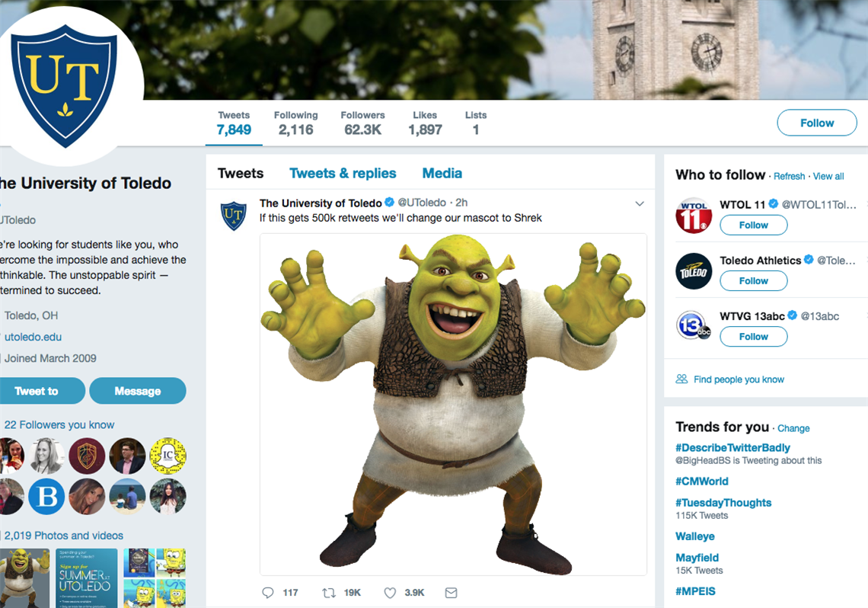Click the WTVG 13abc account name

pos(752,316)
